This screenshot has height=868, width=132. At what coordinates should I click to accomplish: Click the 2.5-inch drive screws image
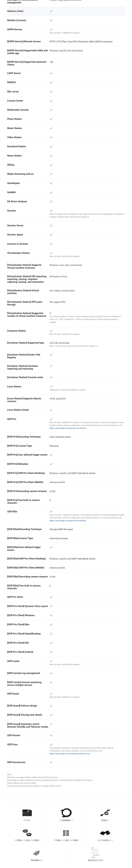coord(66,833)
